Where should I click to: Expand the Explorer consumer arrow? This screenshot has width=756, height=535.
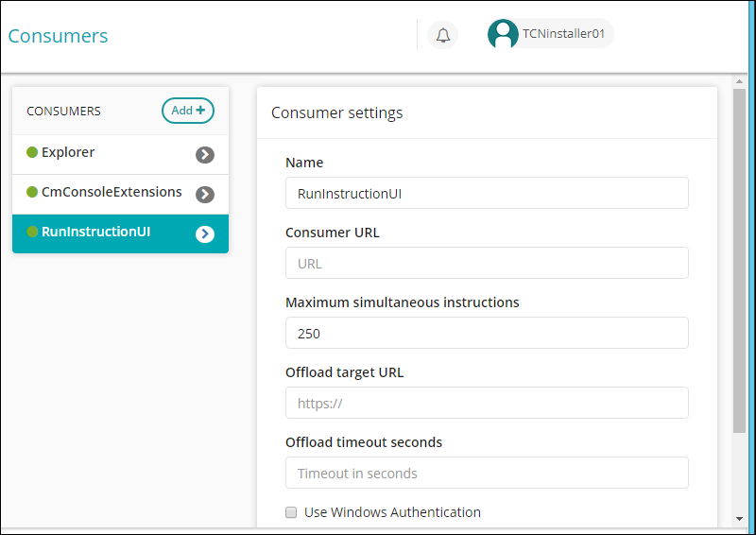click(x=205, y=155)
